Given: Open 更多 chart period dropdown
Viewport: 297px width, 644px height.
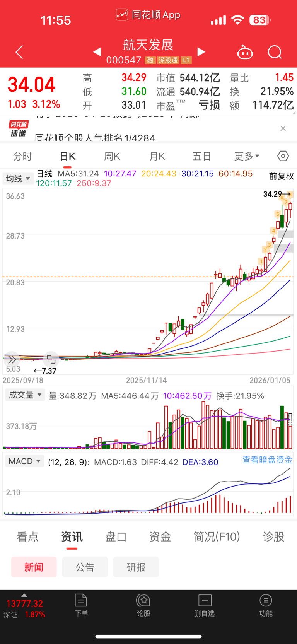Looking at the screenshot, I should [247, 156].
